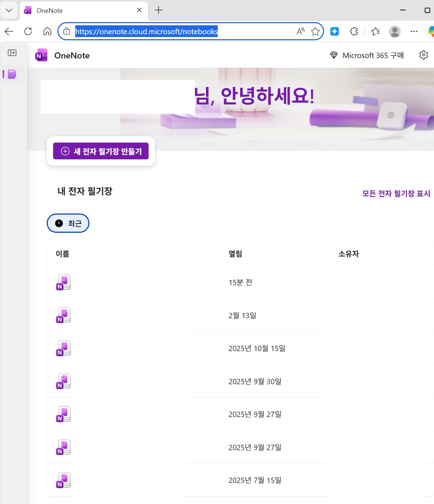Reload the OneNote page

(x=28, y=31)
